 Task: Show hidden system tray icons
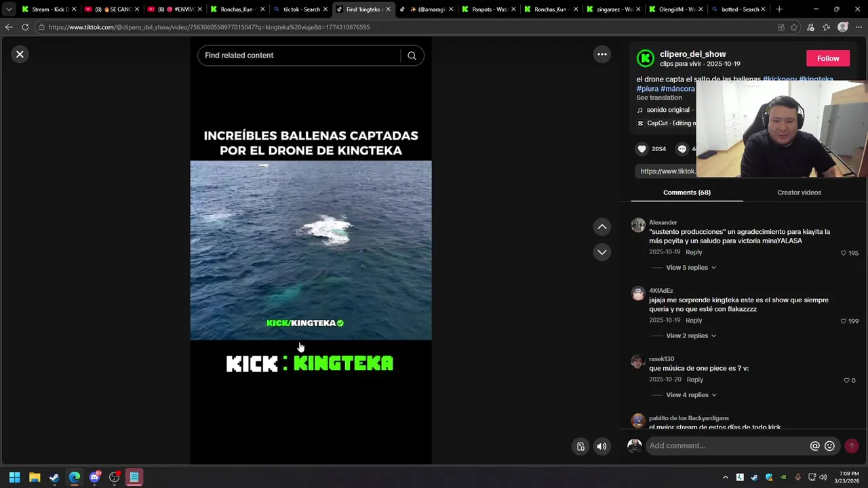tap(725, 477)
